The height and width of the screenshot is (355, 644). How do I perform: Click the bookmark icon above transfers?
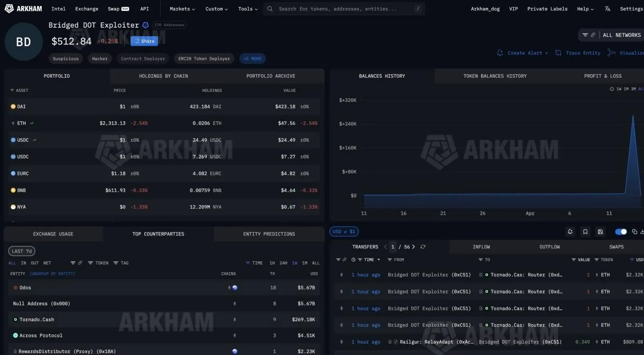click(x=585, y=232)
